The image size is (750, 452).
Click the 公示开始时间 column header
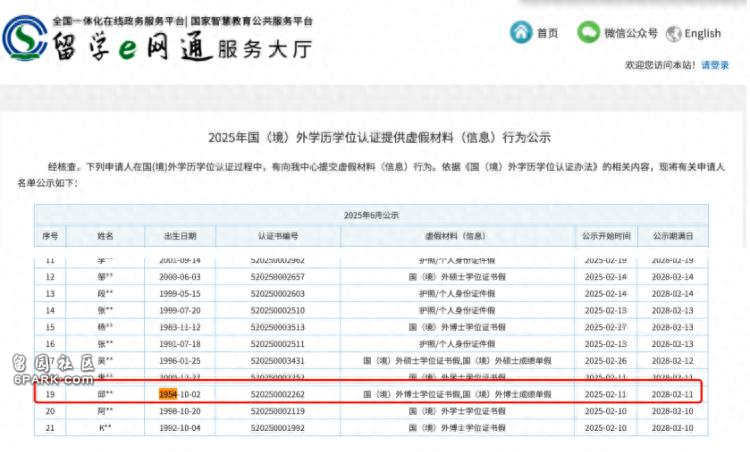pos(607,236)
